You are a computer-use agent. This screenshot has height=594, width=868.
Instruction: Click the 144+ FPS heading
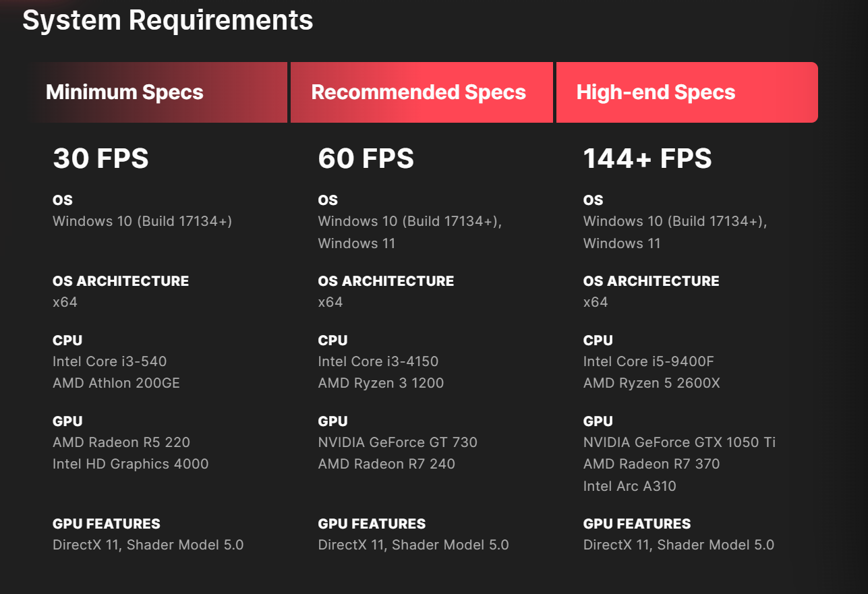[647, 158]
